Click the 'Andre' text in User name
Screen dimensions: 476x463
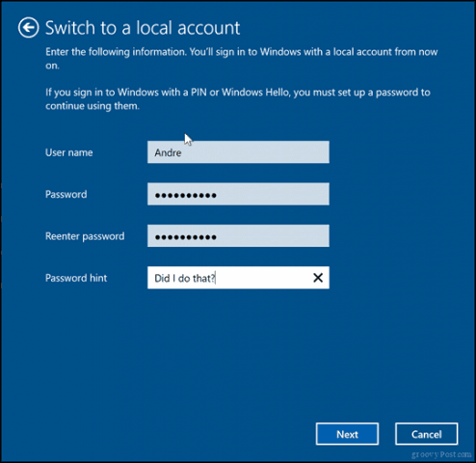pos(168,152)
